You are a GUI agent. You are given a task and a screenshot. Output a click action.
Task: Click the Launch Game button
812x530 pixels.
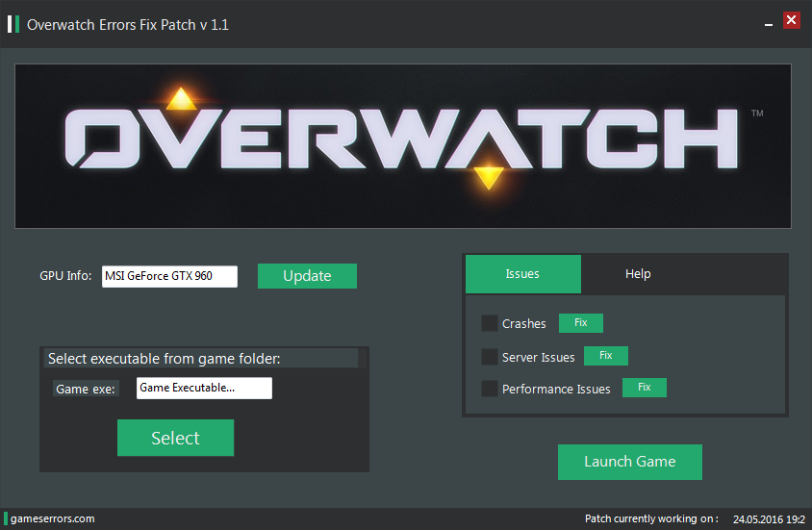tap(630, 462)
